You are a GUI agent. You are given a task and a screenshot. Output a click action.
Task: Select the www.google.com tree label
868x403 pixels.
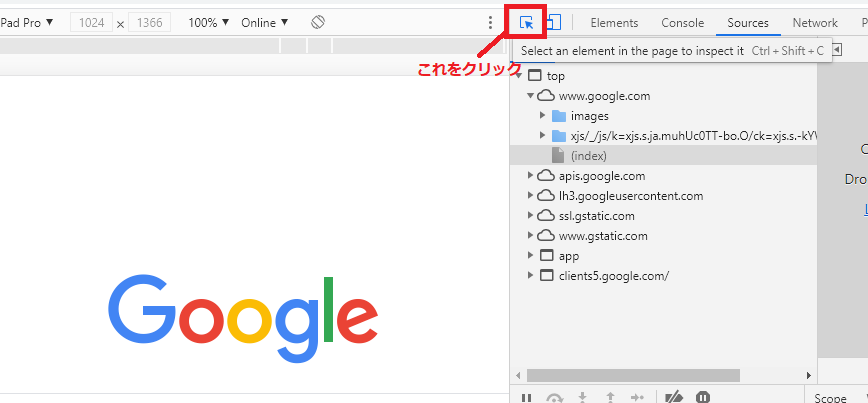click(x=604, y=96)
